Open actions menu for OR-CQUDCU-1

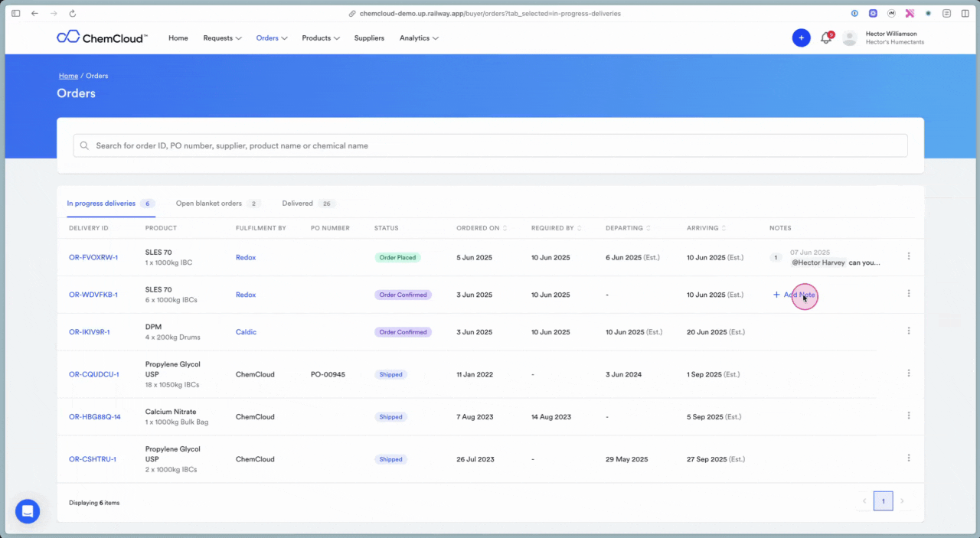[x=909, y=373]
